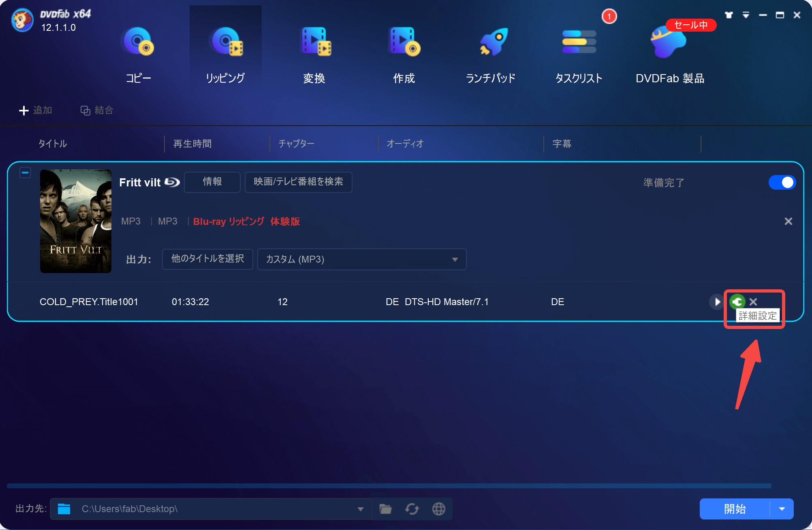Click the Fritt Vilt movie poster thumbnail

tap(76, 221)
